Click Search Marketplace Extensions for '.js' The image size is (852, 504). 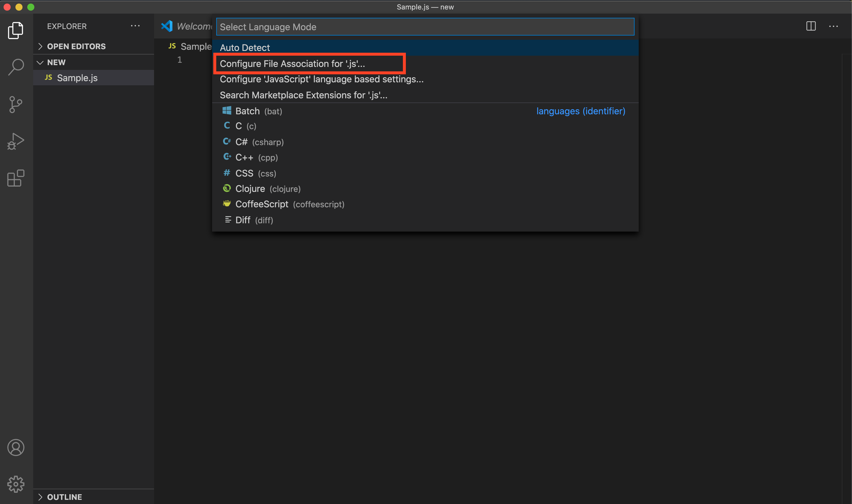click(303, 95)
